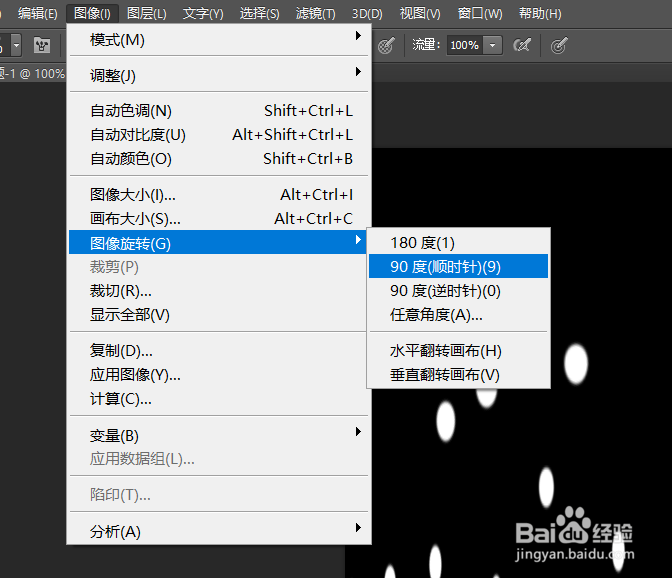Rotate 90 度(逆时针)(0)
Image resolution: width=672 pixels, height=578 pixels.
pyautogui.click(x=459, y=291)
